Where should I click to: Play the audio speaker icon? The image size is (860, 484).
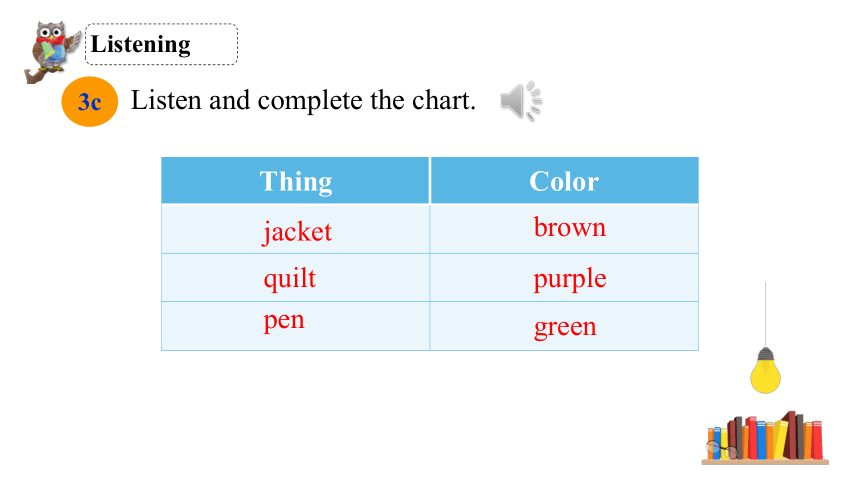point(520,101)
